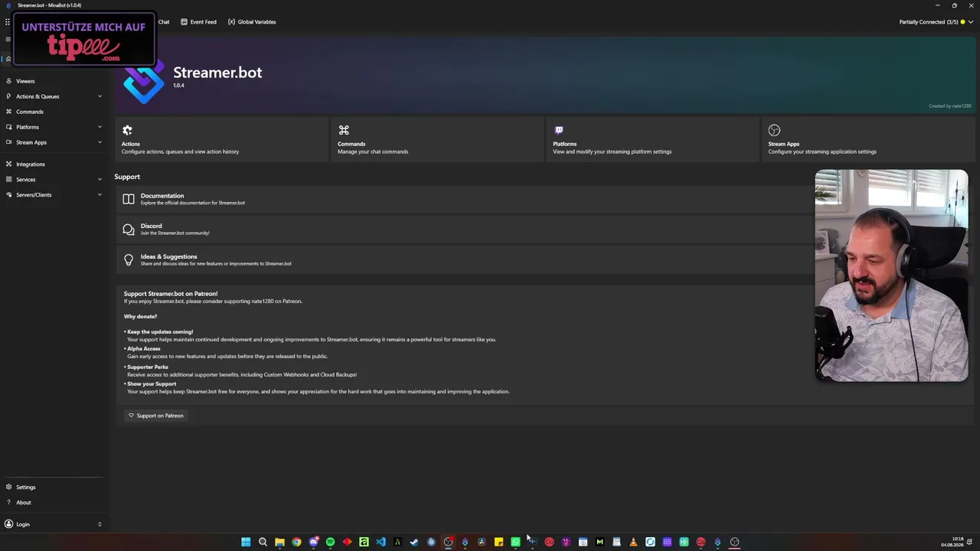980x551 pixels.
Task: Open the Commands card on the dashboard
Action: click(437, 139)
